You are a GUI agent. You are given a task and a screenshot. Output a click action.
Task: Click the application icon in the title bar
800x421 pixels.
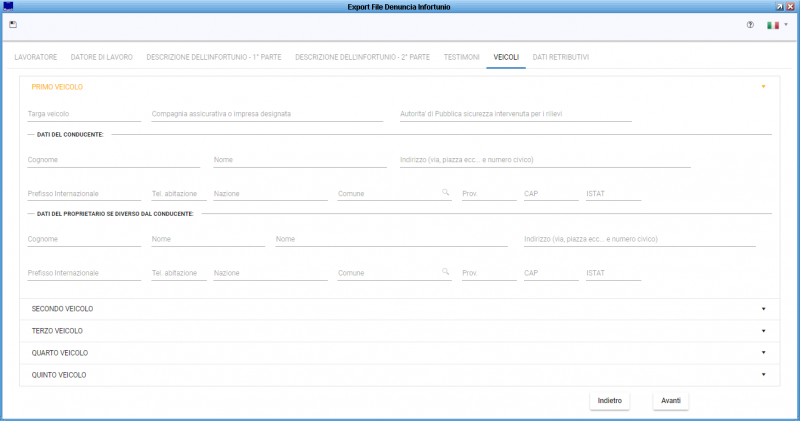(x=9, y=6)
